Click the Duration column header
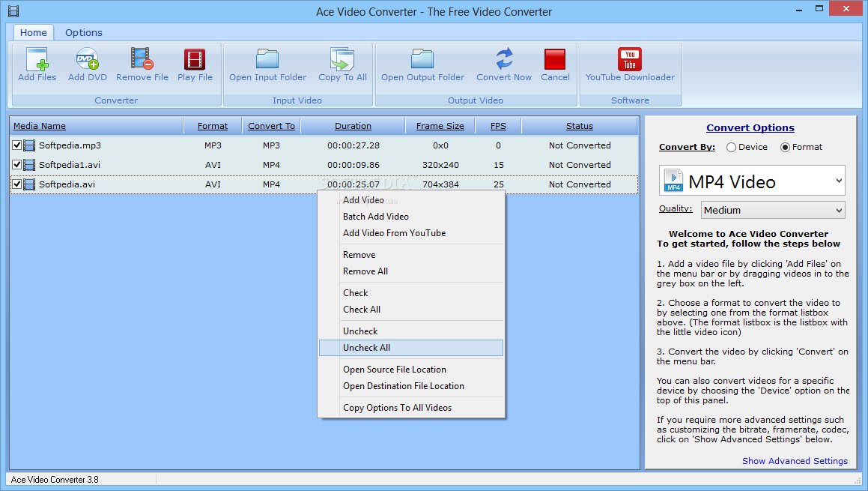The image size is (868, 491). [353, 127]
